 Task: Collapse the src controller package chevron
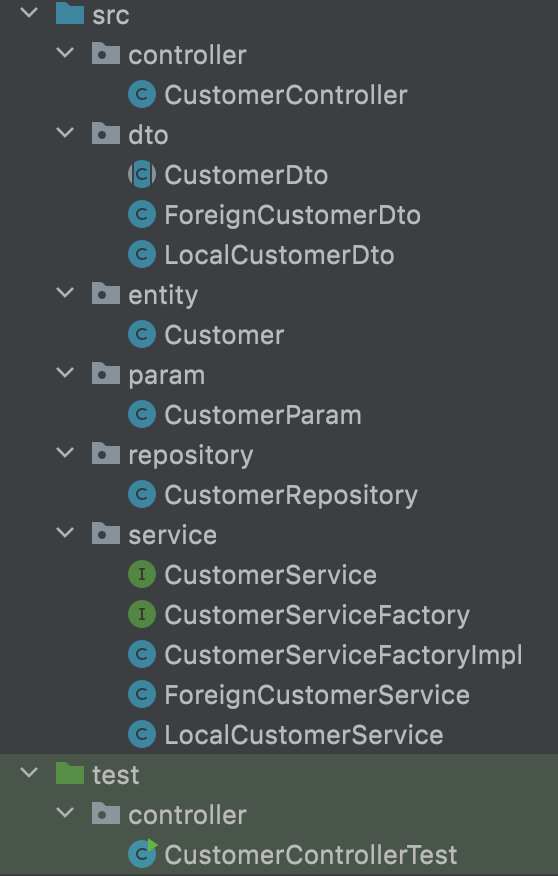65,53
